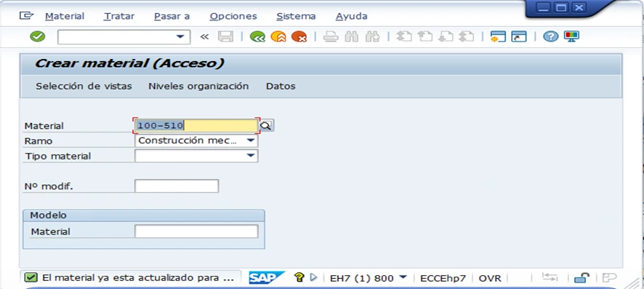The width and height of the screenshot is (644, 289).
Task: Click the Nº modif. input field
Action: pyautogui.click(x=177, y=186)
